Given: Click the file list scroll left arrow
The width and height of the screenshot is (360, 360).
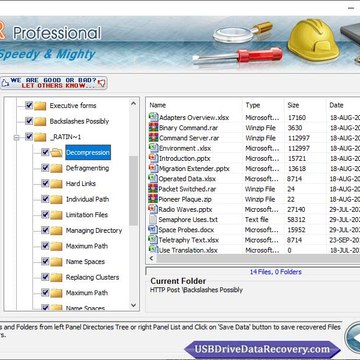Looking at the screenshot, I should [x=151, y=258].
